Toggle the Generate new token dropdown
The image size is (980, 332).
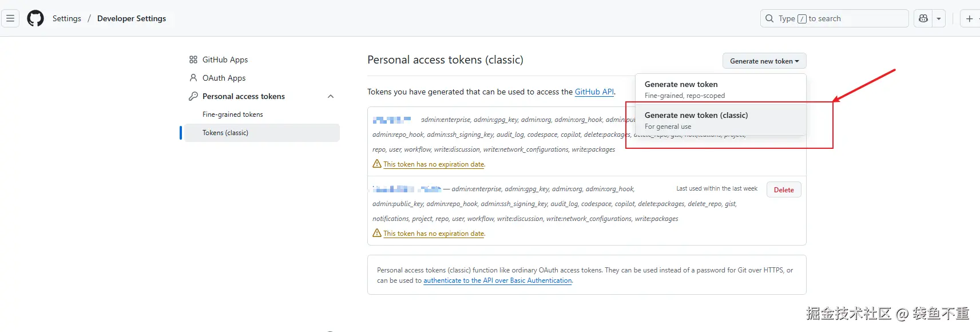764,61
